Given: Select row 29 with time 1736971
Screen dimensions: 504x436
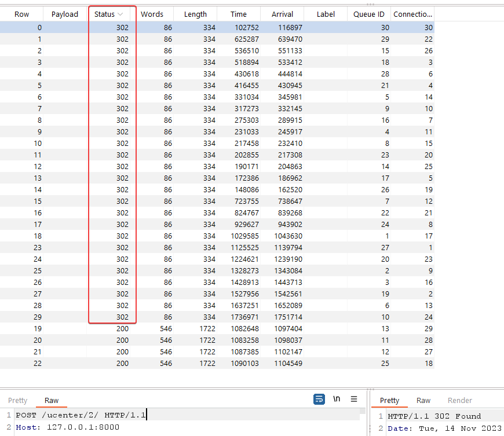Looking at the screenshot, I should [217, 317].
